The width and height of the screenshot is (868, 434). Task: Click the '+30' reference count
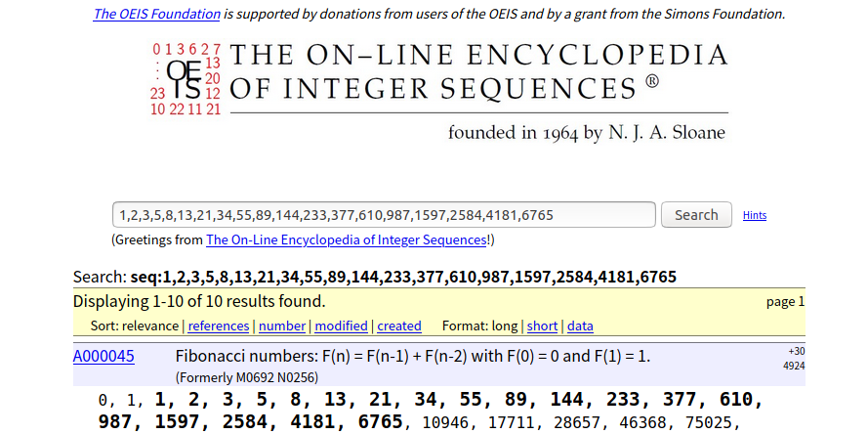[797, 351]
